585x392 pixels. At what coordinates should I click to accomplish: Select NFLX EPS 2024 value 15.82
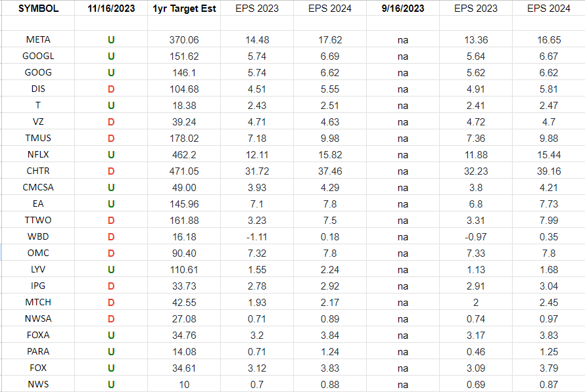330,155
